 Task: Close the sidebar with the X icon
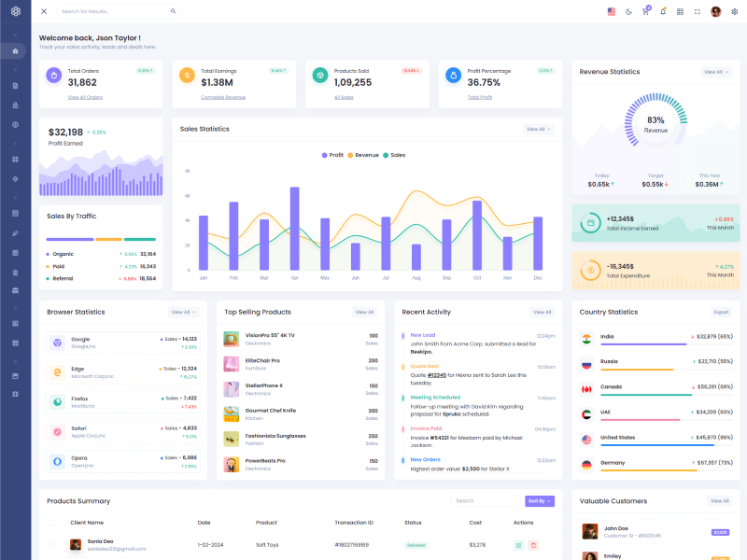[44, 11]
